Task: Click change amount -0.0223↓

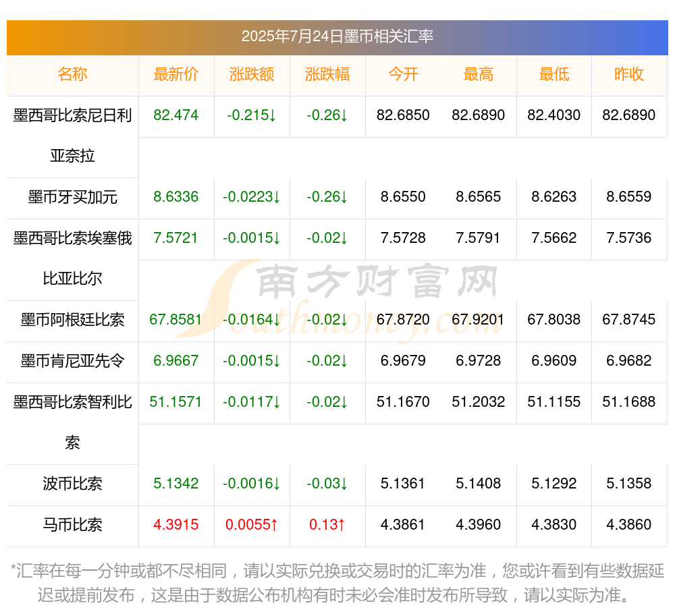Action: point(251,197)
